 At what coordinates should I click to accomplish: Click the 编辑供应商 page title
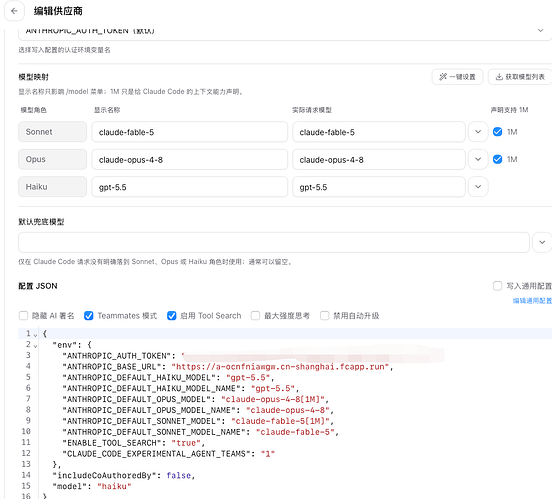pyautogui.click(x=58, y=11)
